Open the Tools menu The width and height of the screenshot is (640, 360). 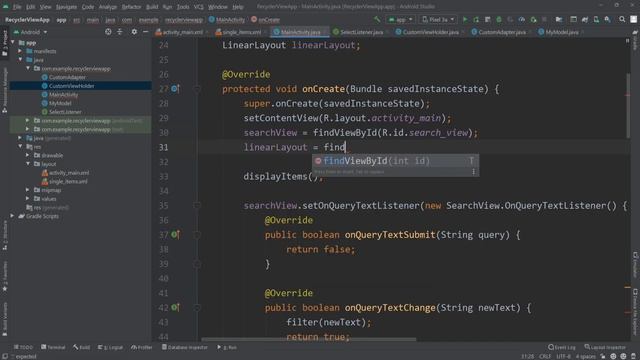(182, 7)
